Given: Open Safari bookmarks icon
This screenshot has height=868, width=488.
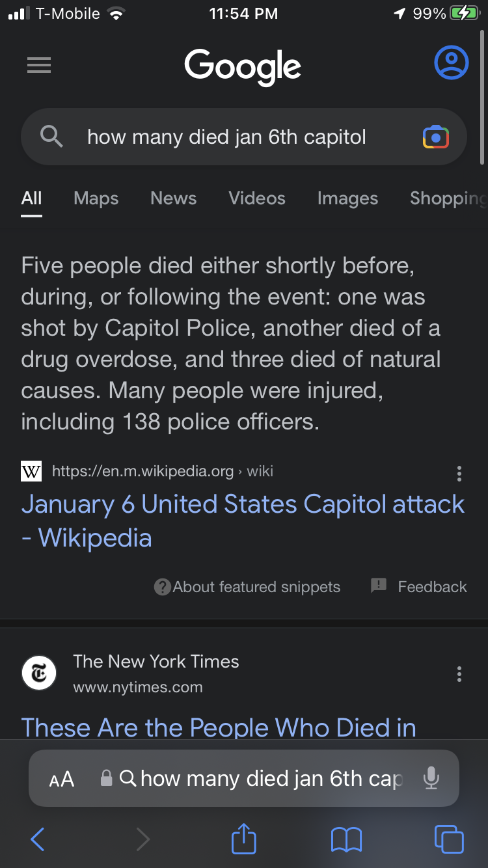Looking at the screenshot, I should tap(346, 839).
